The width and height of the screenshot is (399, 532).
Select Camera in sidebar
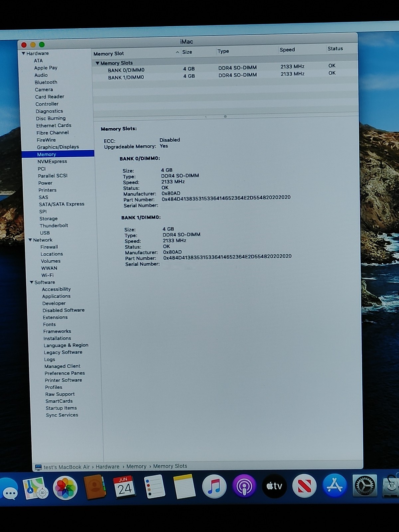(44, 89)
